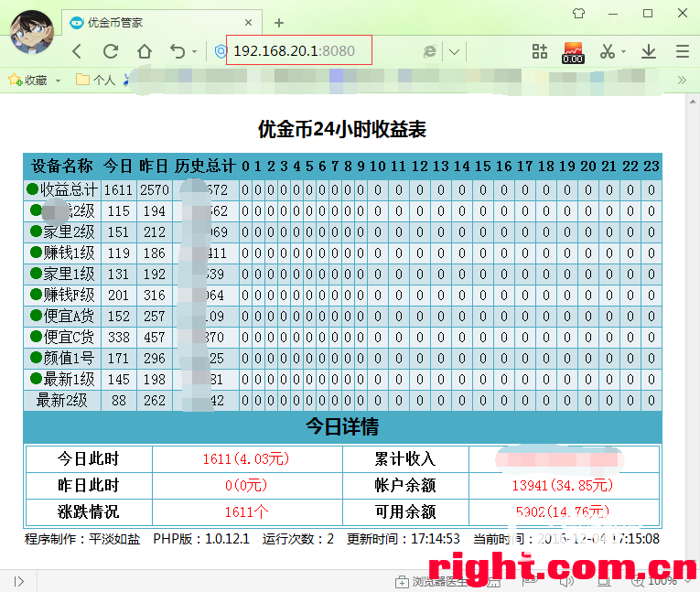Open the browser hamburger menu
The image size is (700, 592).
tap(682, 51)
